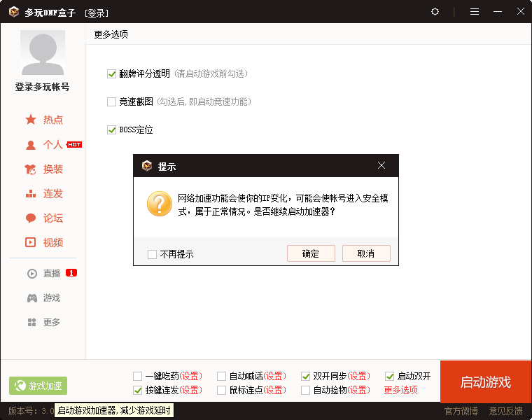Open the 直播 sidebar item
The width and height of the screenshot is (532, 420).
click(x=52, y=274)
